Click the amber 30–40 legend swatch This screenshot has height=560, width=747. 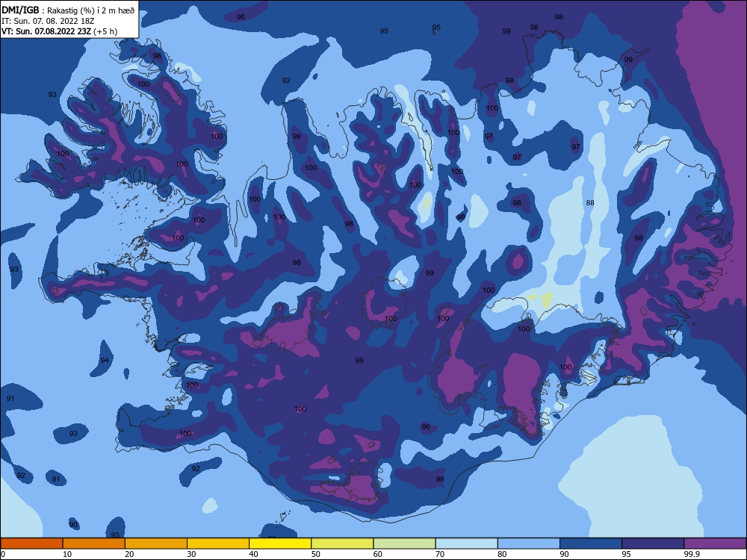[x=218, y=544]
